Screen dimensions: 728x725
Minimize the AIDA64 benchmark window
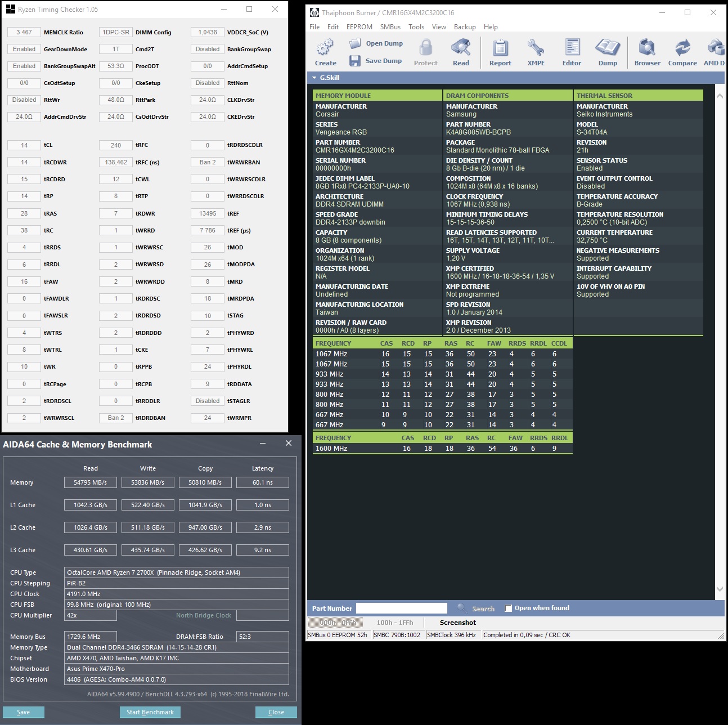click(263, 444)
